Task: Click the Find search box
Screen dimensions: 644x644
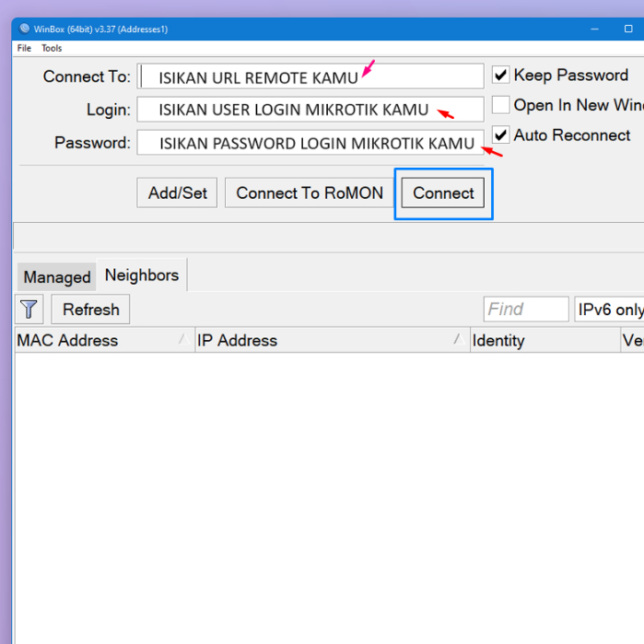Action: point(526,310)
